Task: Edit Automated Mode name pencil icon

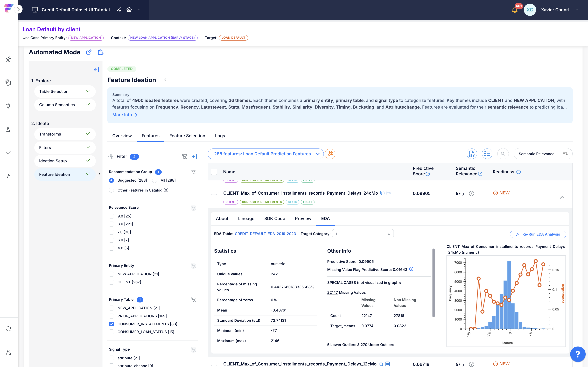Action: [89, 52]
